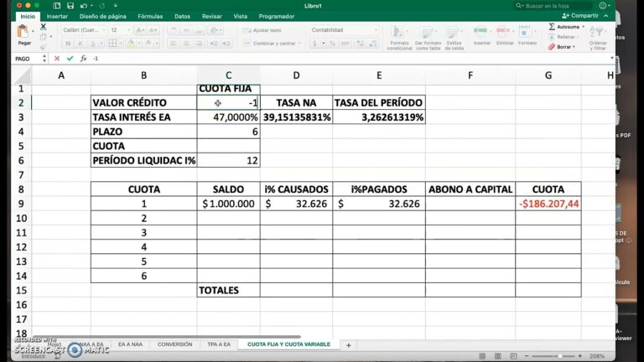Click the Pegar paste icon
644x362 pixels.
(23, 32)
